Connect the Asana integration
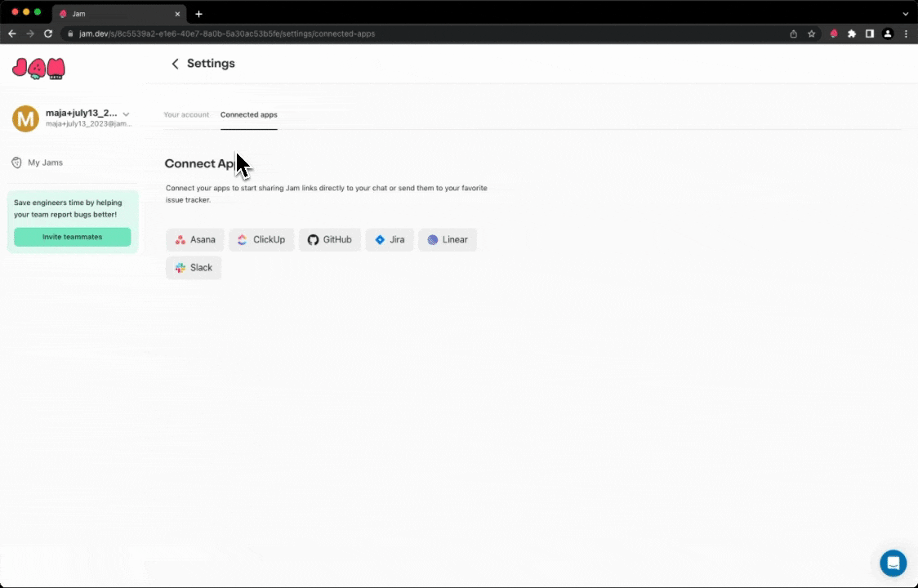This screenshot has width=918, height=588. pyautogui.click(x=195, y=240)
